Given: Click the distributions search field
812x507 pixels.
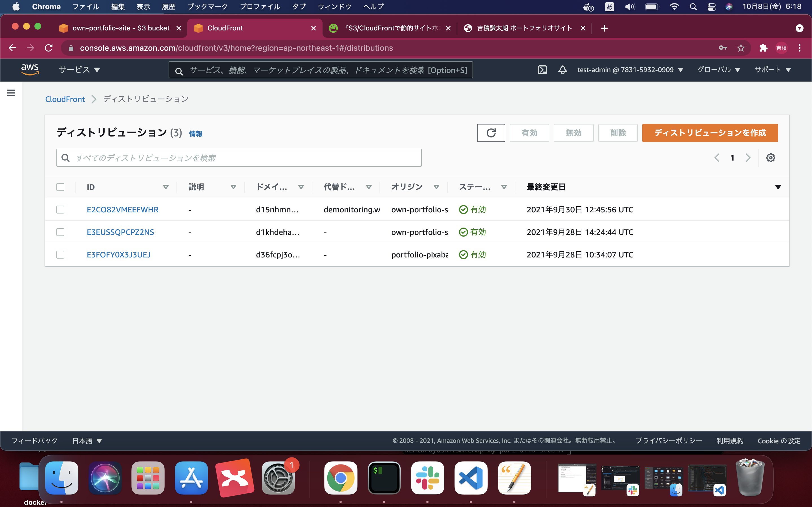Looking at the screenshot, I should (x=239, y=158).
